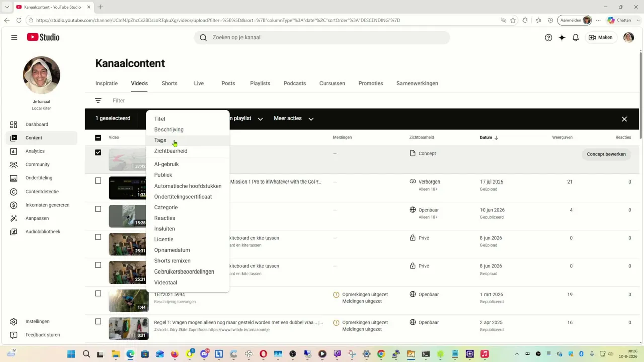Click the Weergaven column header
Screen dimensions: 644x362
(x=562, y=137)
